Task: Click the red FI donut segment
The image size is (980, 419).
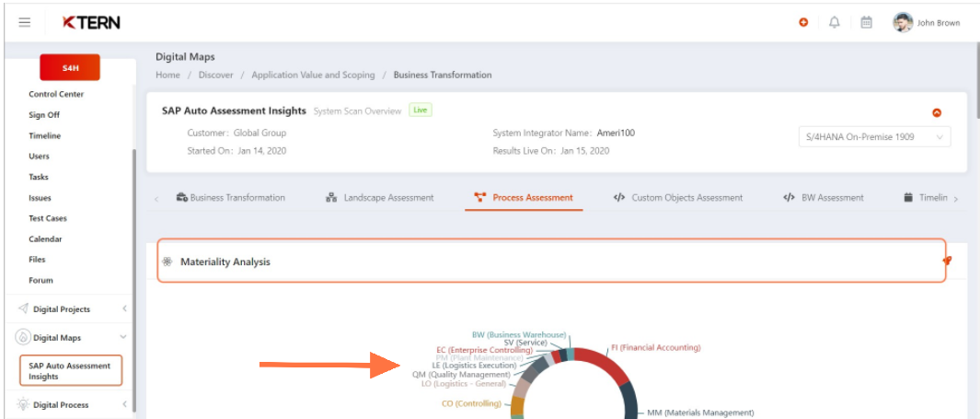Action: (x=605, y=364)
